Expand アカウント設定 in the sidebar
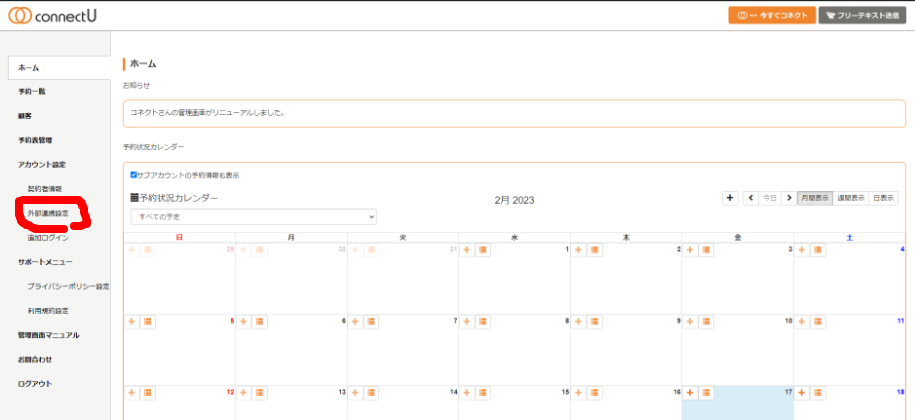The height and width of the screenshot is (420, 915). 42,164
